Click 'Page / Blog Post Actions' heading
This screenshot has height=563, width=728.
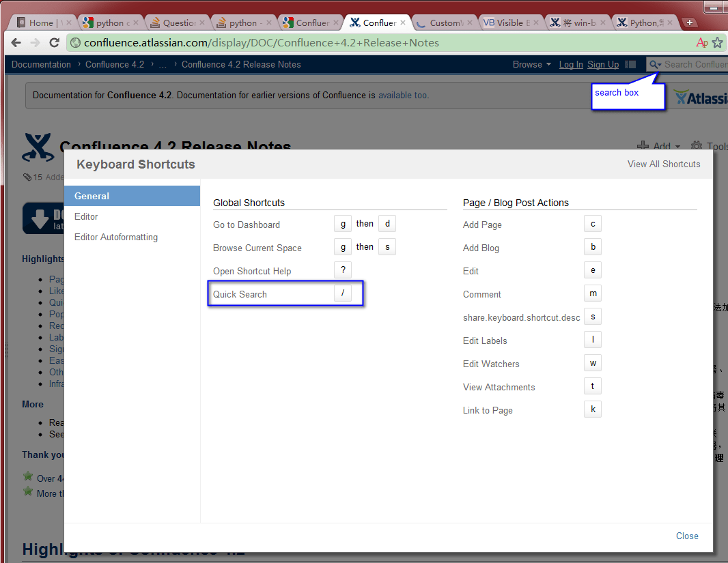[x=516, y=203]
